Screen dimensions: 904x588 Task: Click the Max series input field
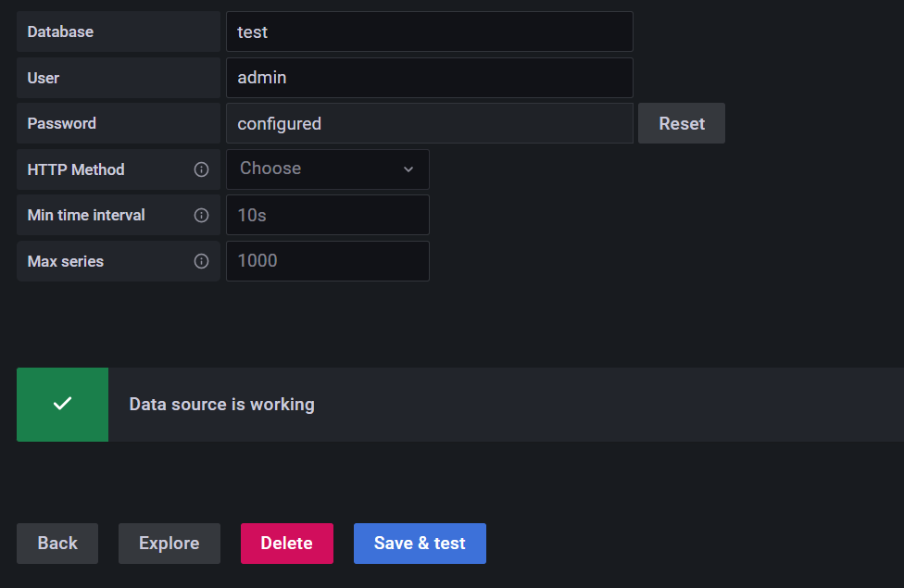coord(328,261)
